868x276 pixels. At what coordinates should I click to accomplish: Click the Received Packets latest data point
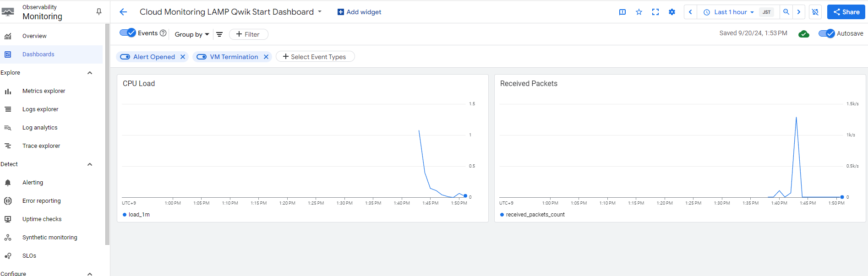(842, 197)
